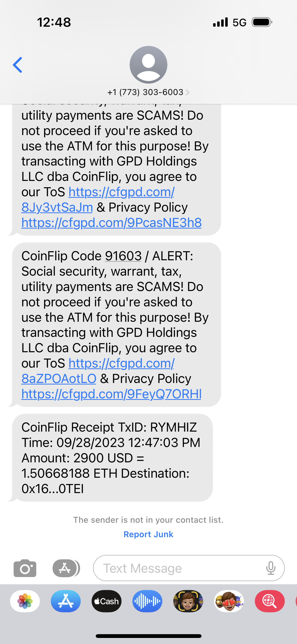
Task: Tap Report Junk link
Action: [x=148, y=534]
